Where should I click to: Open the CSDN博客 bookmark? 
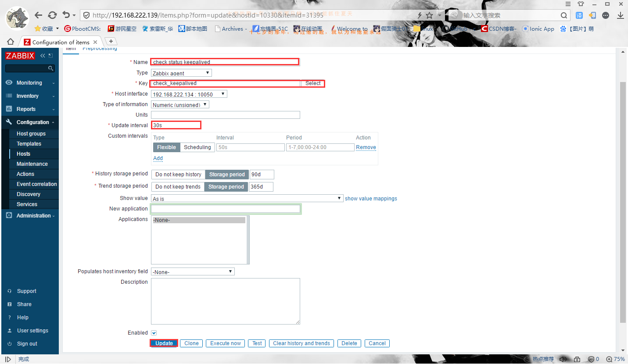pyautogui.click(x=499, y=29)
